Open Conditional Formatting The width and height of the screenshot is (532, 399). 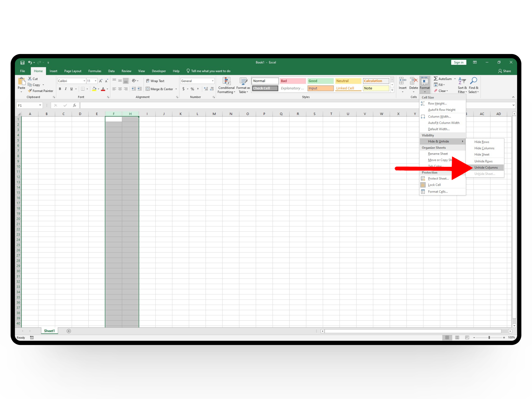226,85
